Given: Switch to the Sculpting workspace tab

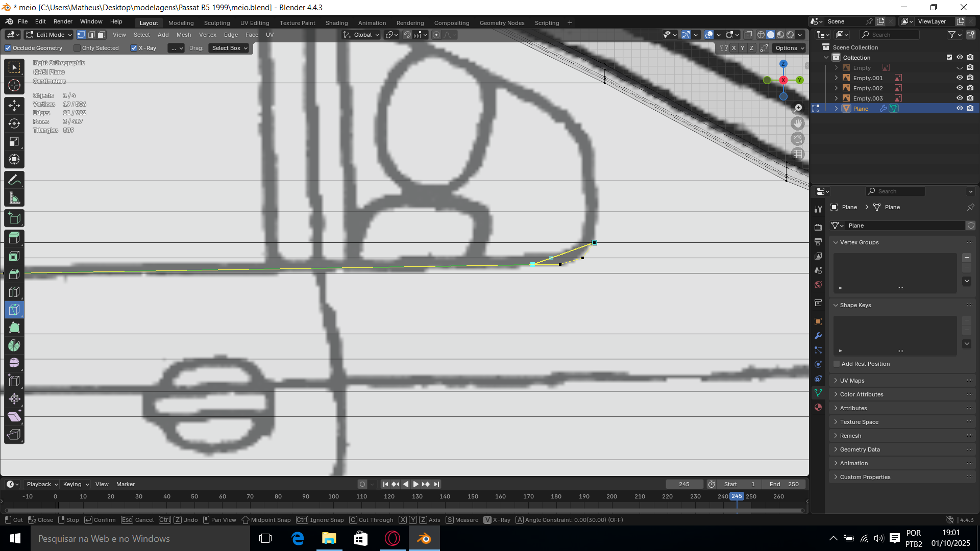Looking at the screenshot, I should click(217, 23).
